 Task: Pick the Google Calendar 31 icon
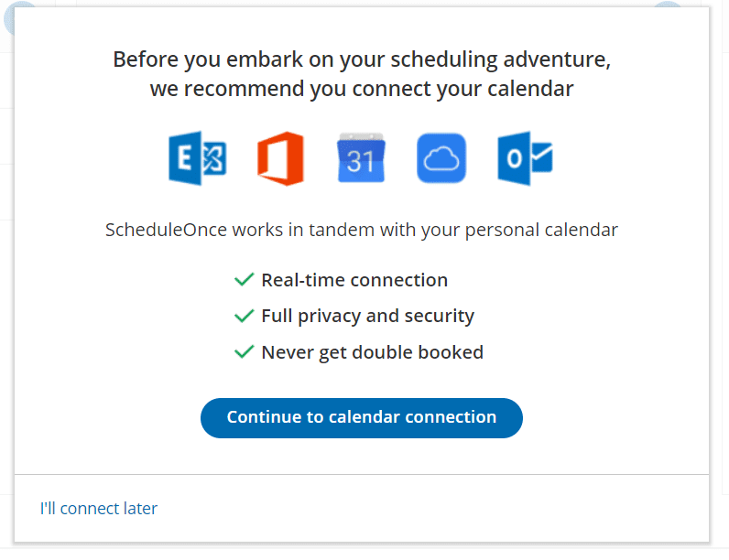(361, 158)
